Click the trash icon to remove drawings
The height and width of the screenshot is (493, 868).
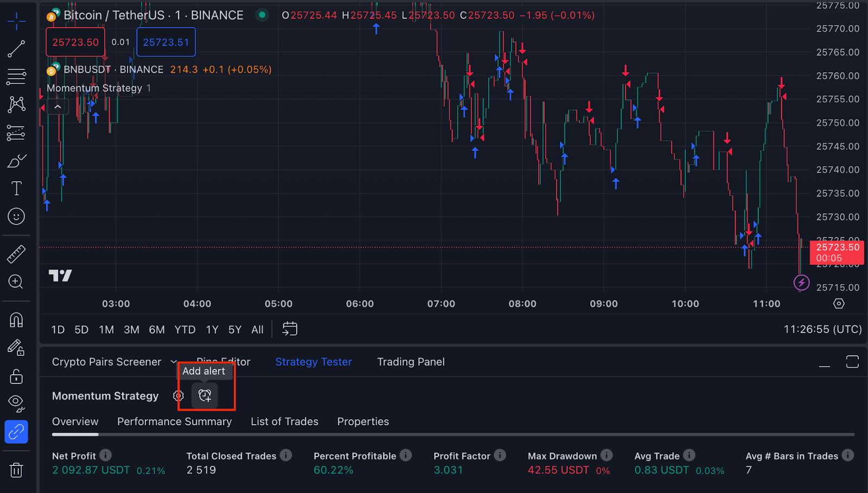[16, 470]
